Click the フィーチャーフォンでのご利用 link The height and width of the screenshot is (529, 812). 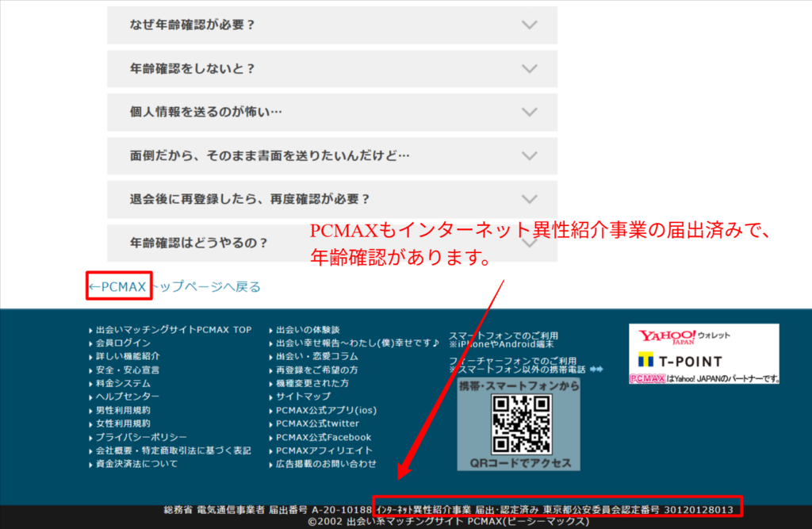point(513,361)
